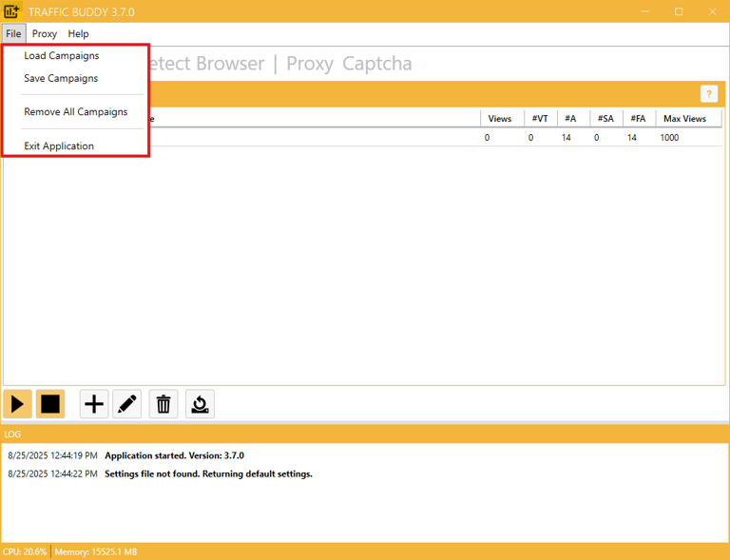Click the Traffic Buddy title bar icon
This screenshot has height=560, width=730.
pyautogui.click(x=12, y=11)
